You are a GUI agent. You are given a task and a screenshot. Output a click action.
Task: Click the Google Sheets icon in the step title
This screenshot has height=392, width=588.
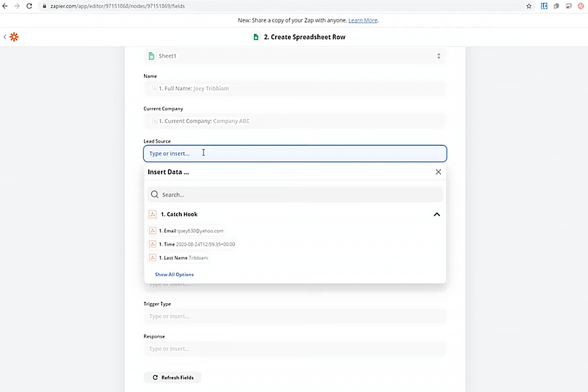point(256,37)
